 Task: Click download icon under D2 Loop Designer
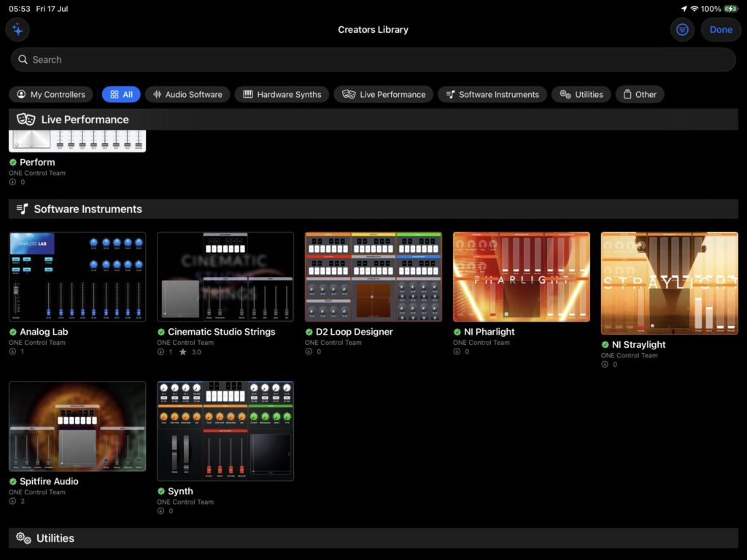pos(309,352)
